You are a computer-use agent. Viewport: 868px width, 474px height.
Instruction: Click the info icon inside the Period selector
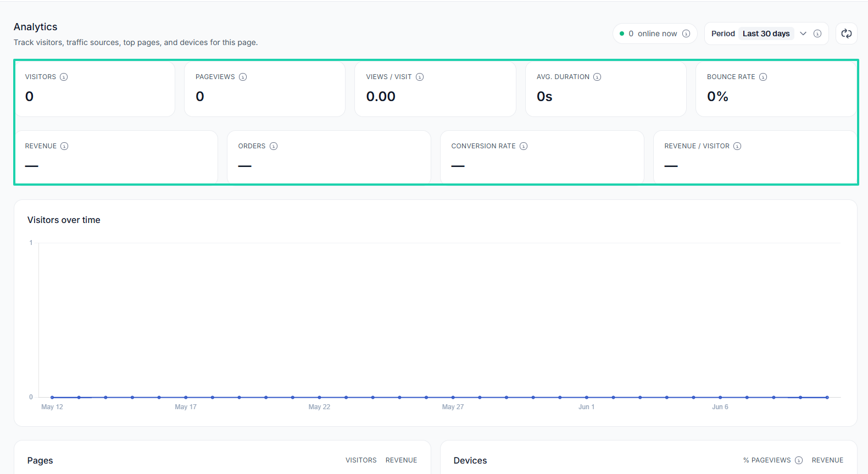(x=817, y=34)
